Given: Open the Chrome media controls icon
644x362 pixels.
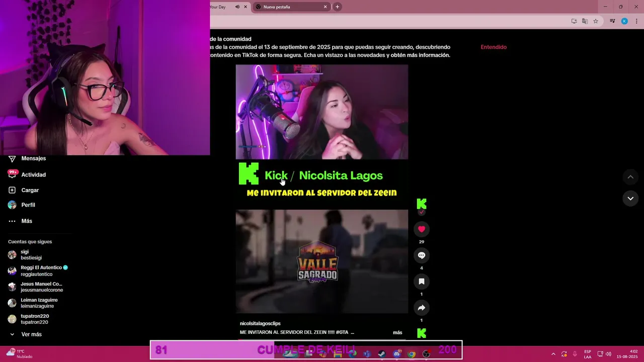Looking at the screenshot, I should tap(612, 21).
